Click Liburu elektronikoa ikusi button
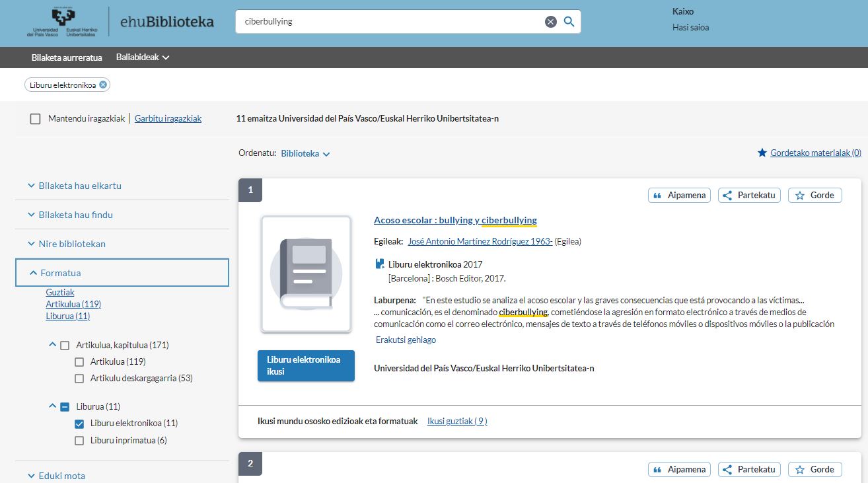The image size is (868, 483). (x=306, y=365)
